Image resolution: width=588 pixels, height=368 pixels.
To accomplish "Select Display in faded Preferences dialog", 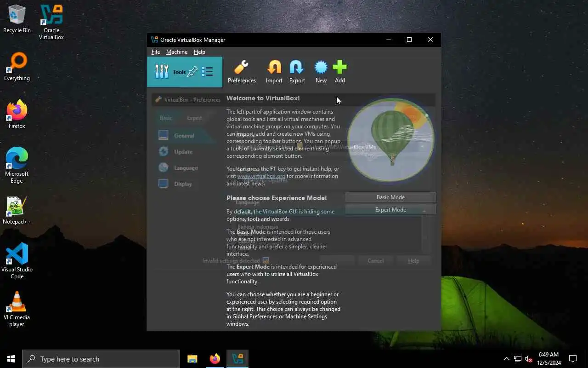I will click(183, 184).
